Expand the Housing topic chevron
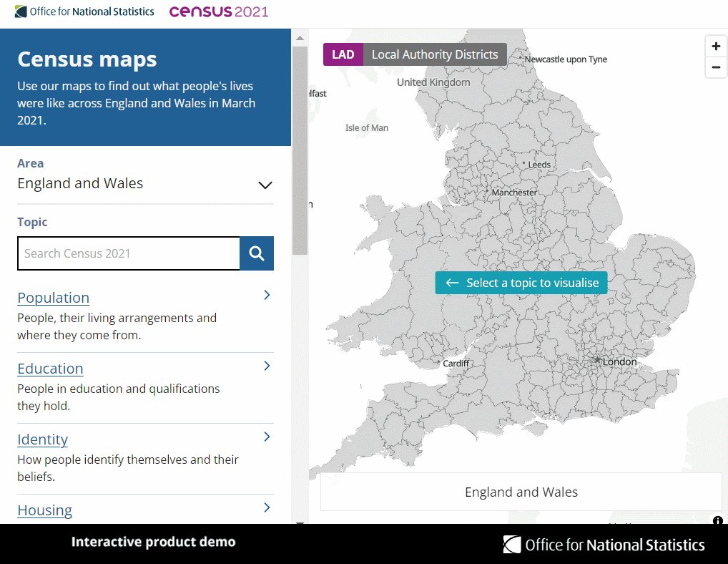 [265, 507]
